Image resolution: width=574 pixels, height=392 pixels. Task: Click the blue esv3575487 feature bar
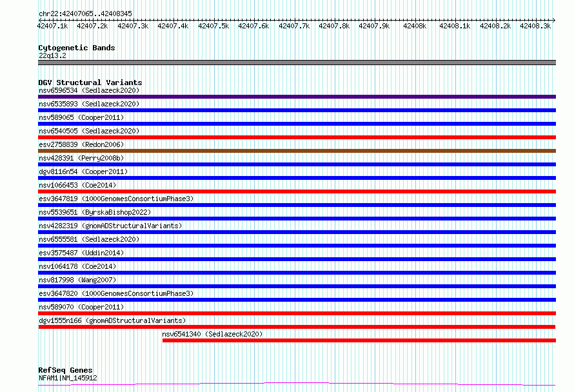tap(297, 259)
